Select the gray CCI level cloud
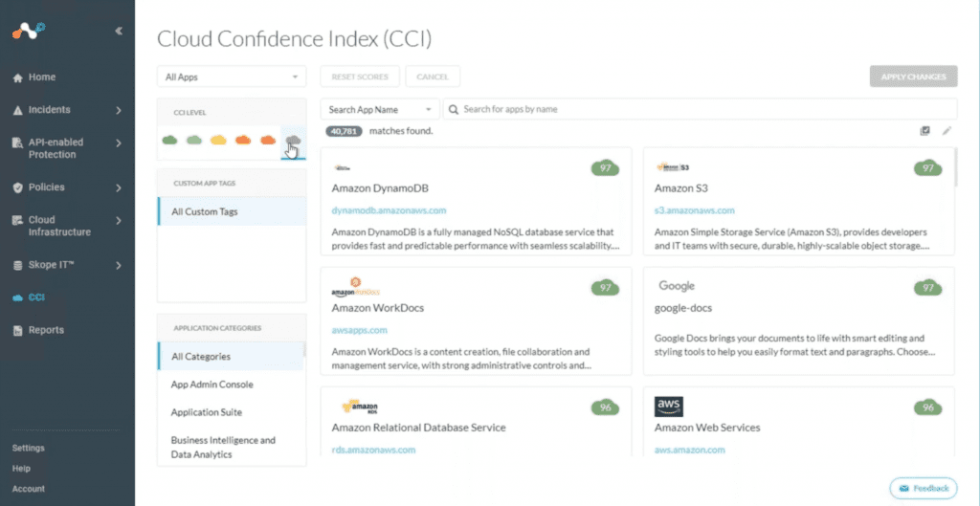The image size is (980, 506). pyautogui.click(x=293, y=140)
